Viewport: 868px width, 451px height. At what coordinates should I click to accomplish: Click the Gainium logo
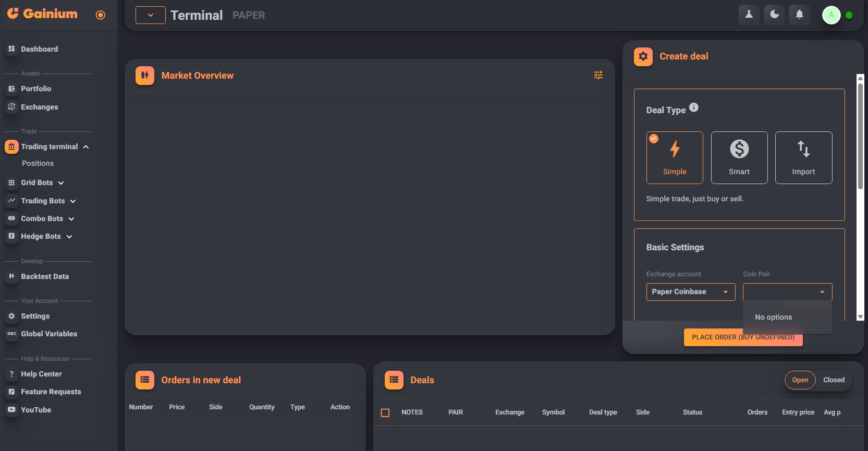click(42, 14)
